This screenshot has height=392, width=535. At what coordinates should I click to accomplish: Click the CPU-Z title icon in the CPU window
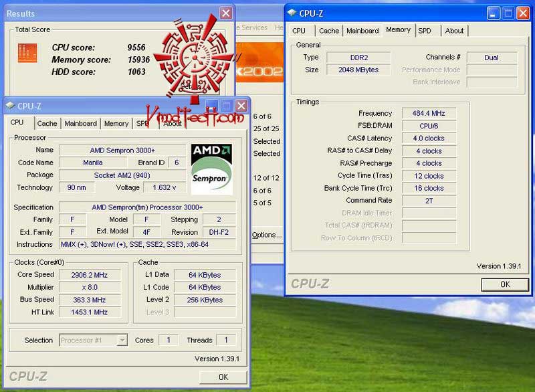(x=10, y=106)
